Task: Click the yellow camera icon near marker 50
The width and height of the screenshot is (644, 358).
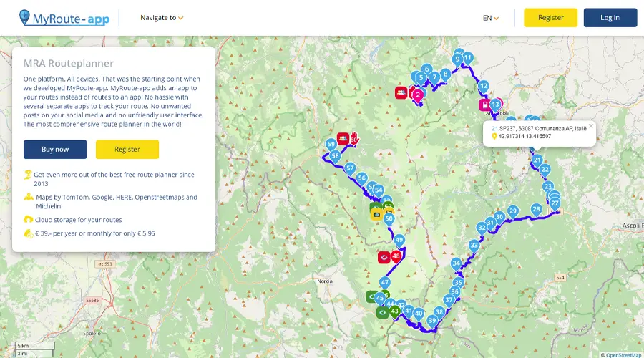Action: click(x=376, y=215)
